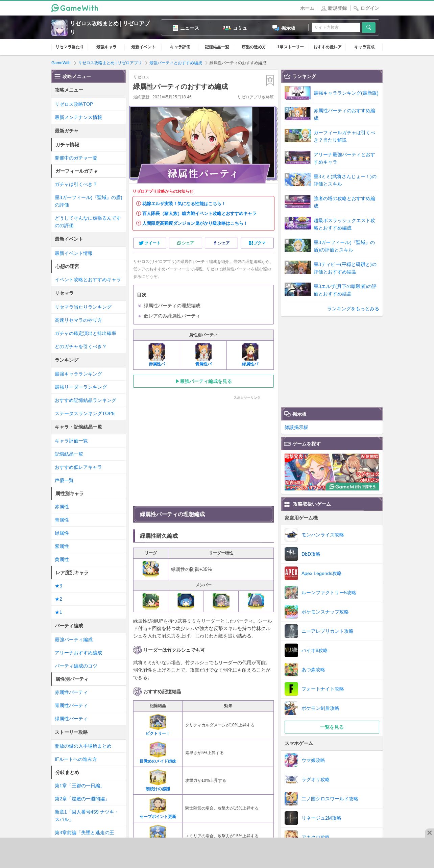Click the Facebook シェア button
The height and width of the screenshot is (868, 434).
[221, 243]
